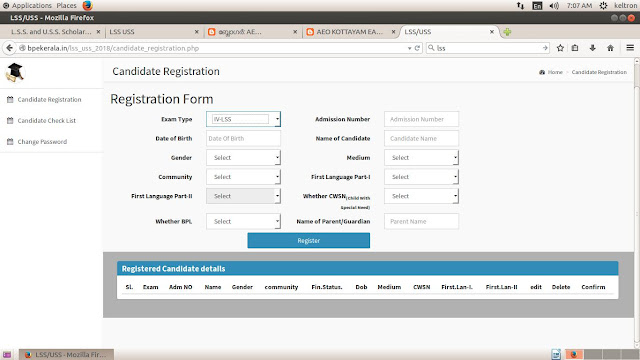Open the network connection indicator
640x360 pixels.
click(520, 6)
